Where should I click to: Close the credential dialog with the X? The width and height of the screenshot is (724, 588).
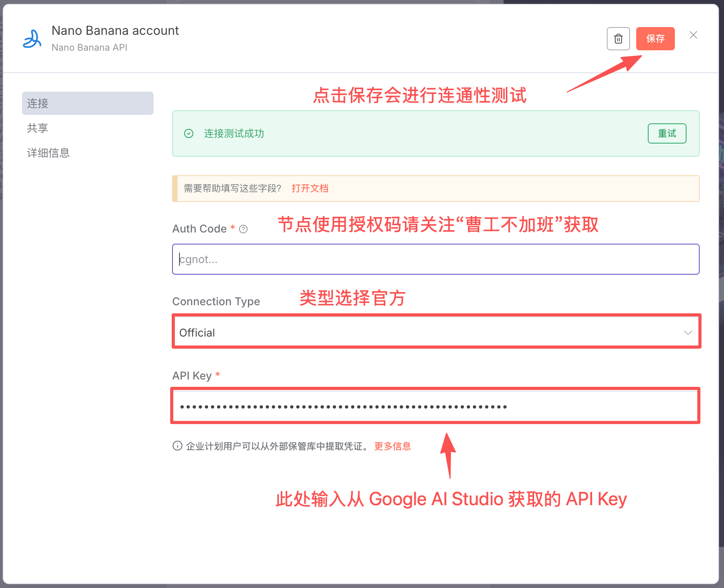[693, 35]
